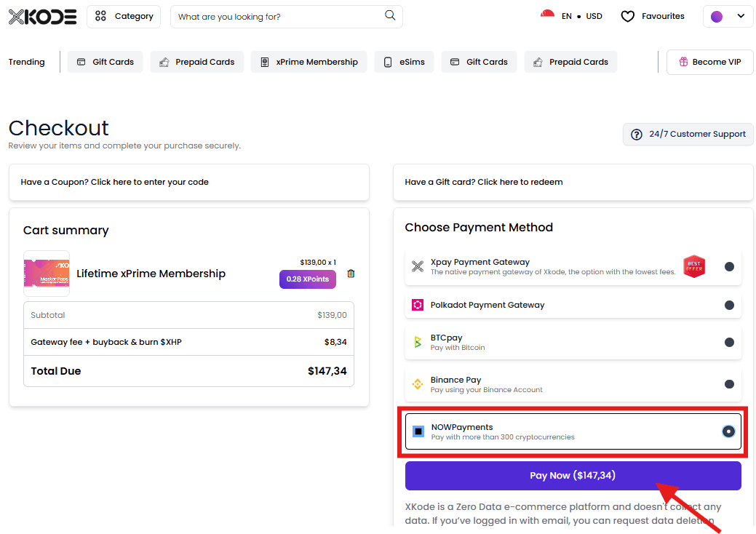The width and height of the screenshot is (756, 534).
Task: Click the magnifier search icon
Action: pos(389,15)
